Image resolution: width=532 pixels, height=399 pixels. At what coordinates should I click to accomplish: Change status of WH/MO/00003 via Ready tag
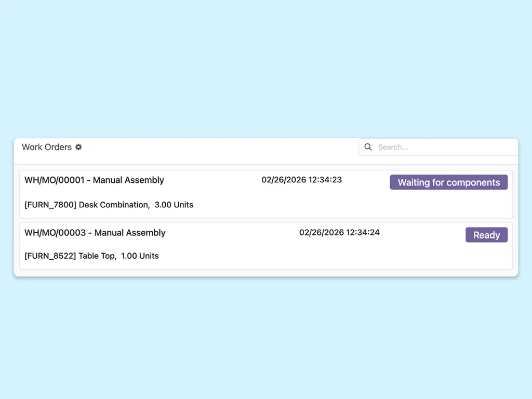coord(486,235)
